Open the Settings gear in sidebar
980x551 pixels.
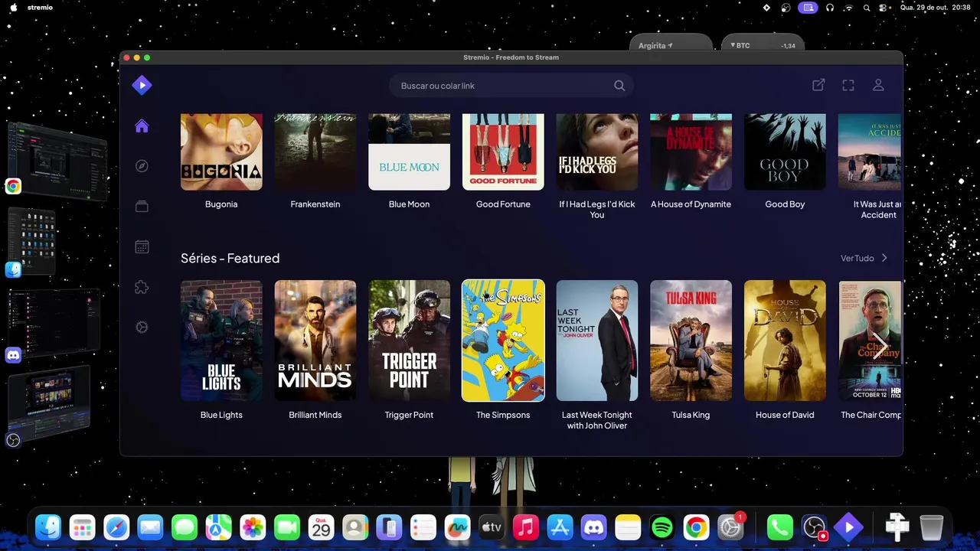(x=142, y=327)
